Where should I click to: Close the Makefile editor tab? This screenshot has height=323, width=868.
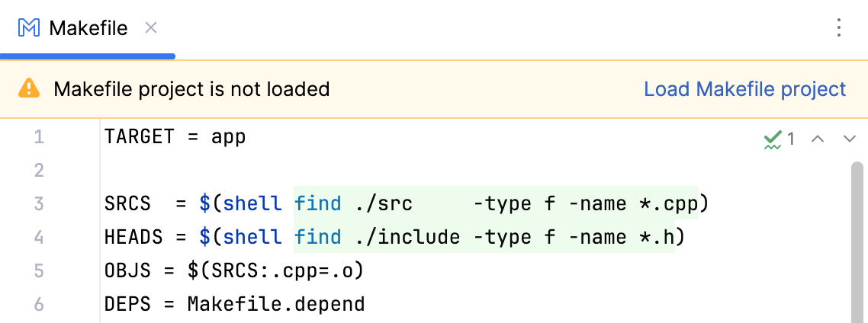pos(151,28)
